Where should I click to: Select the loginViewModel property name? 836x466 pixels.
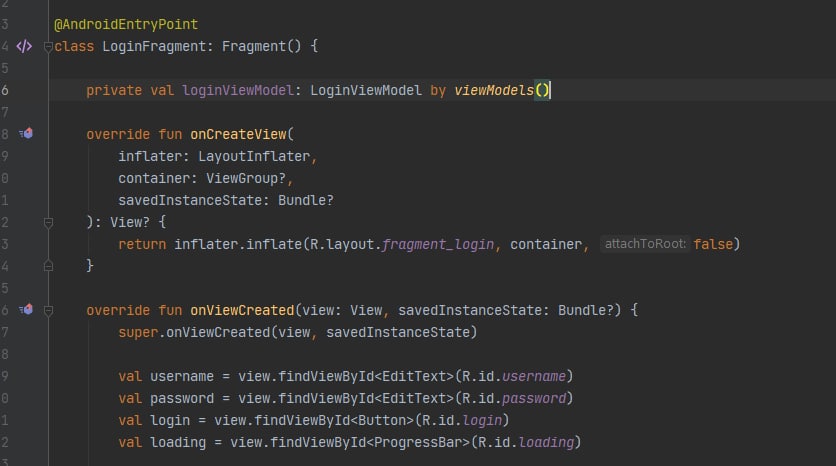coord(238,90)
